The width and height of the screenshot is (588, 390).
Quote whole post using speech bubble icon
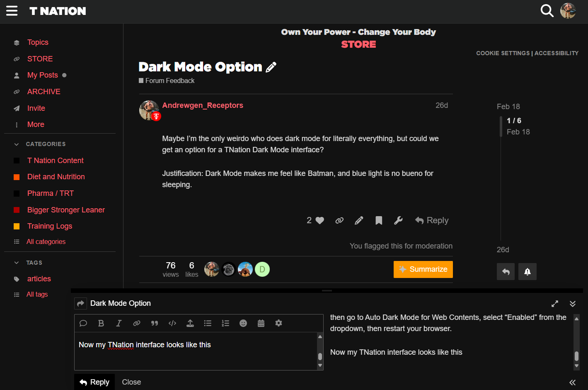pyautogui.click(x=83, y=323)
